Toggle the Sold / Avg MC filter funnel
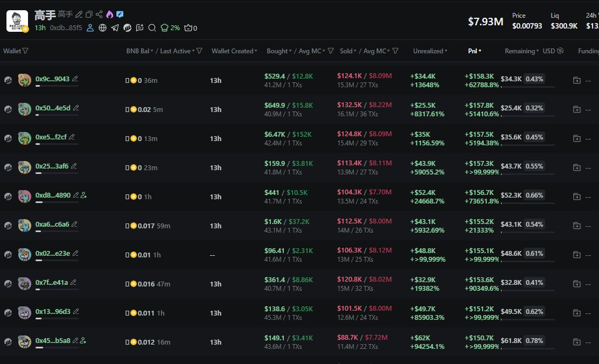This screenshot has width=599, height=364. (x=395, y=51)
